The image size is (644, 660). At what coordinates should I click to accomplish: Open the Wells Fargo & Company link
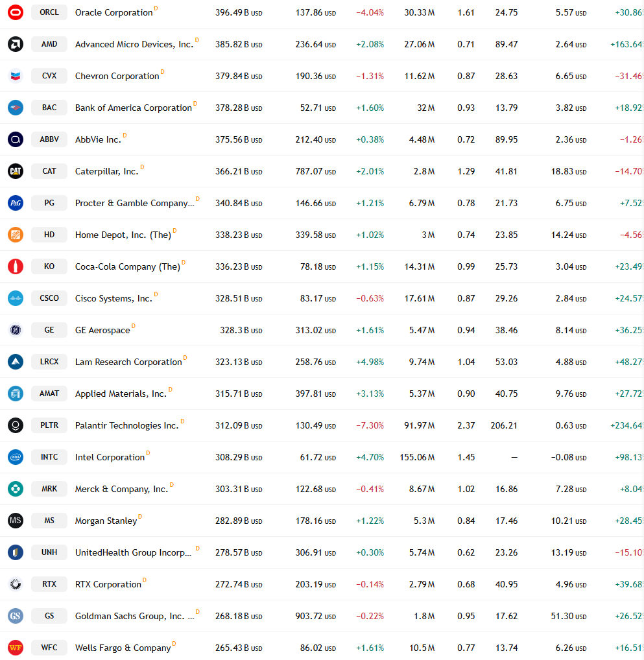click(123, 648)
